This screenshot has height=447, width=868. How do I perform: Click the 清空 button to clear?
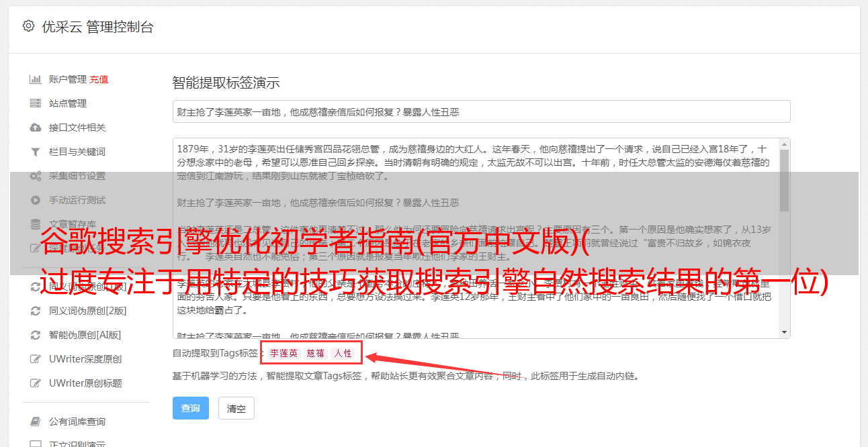pos(236,408)
